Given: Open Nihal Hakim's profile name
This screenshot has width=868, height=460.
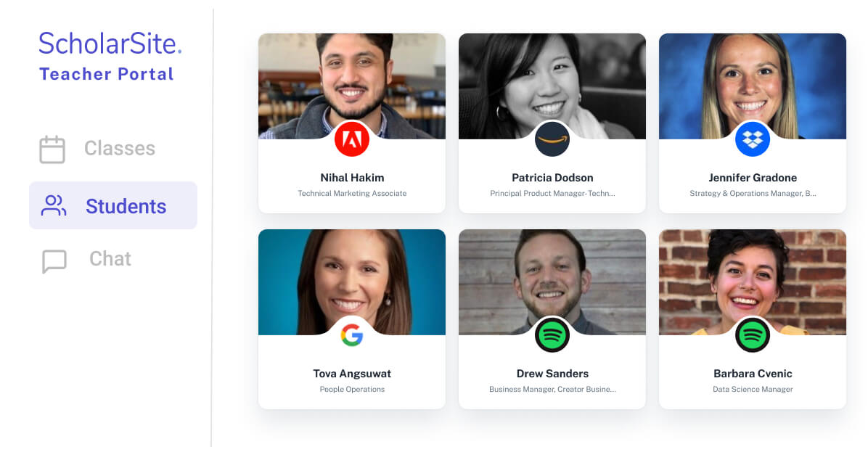Looking at the screenshot, I should [352, 178].
